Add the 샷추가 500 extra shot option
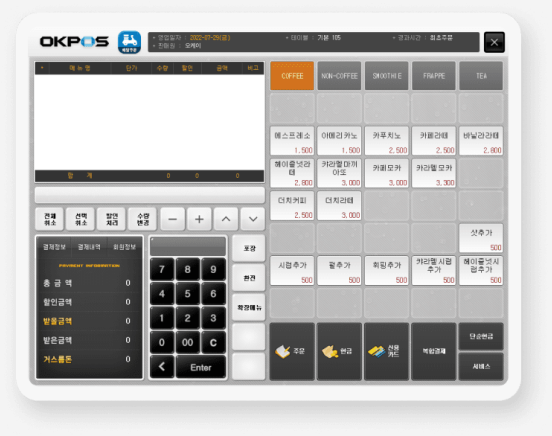The image size is (552, 436). (481, 238)
